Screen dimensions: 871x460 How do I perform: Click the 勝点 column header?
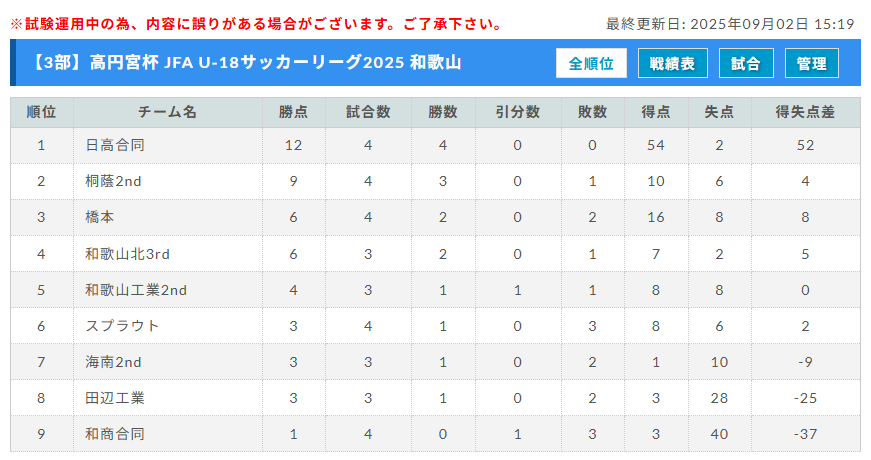pos(294,112)
